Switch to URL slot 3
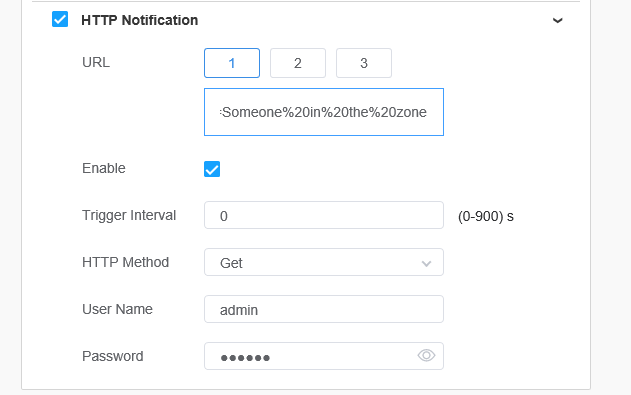Image resolution: width=631 pixels, height=395 pixels. (364, 63)
